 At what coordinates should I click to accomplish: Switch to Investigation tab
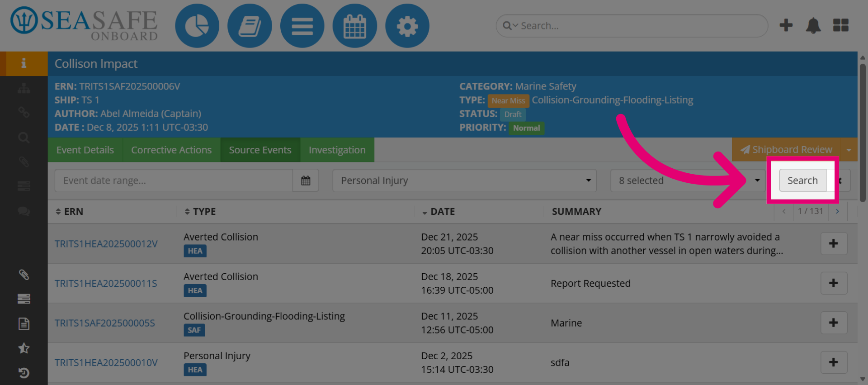click(337, 150)
